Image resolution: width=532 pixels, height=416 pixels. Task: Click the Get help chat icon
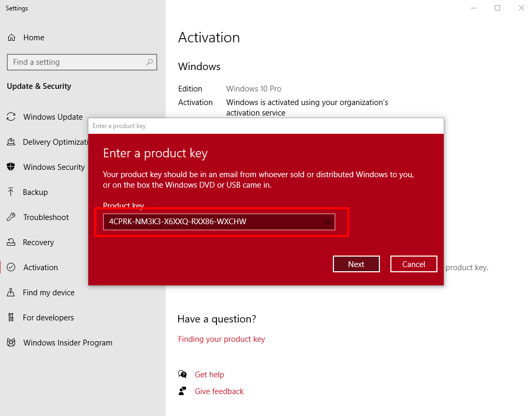(182, 374)
